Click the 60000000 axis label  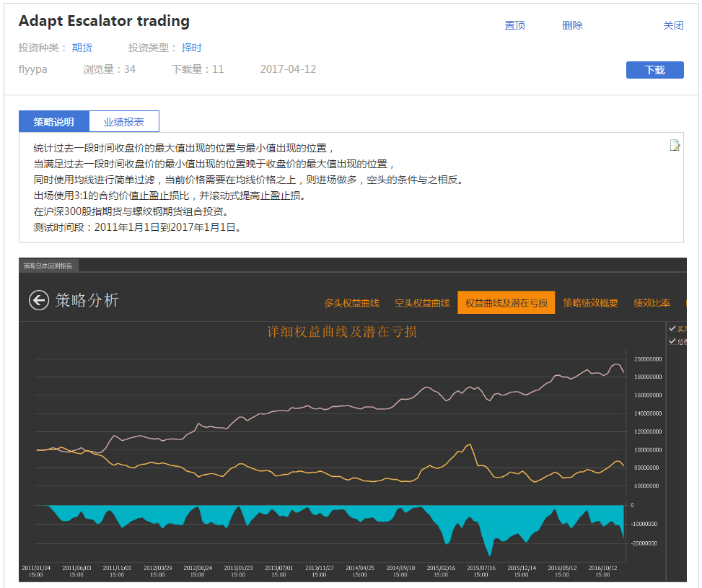click(x=646, y=486)
